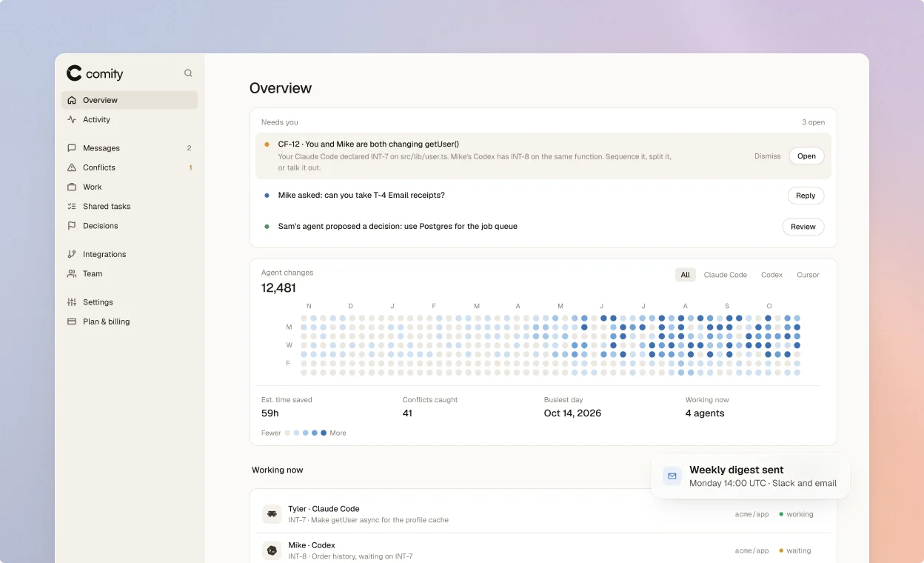Screen dimensions: 924x563
Task: Select the All filter tab
Action: pyautogui.click(x=686, y=275)
